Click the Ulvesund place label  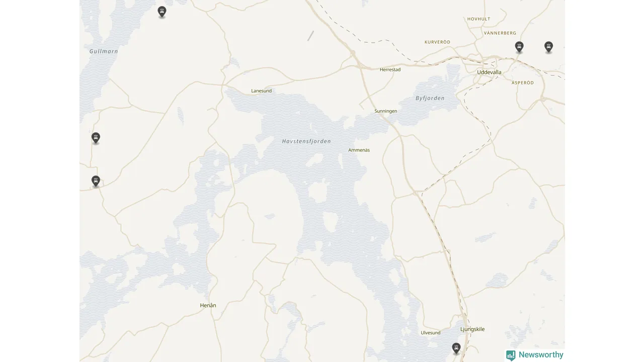pos(430,333)
